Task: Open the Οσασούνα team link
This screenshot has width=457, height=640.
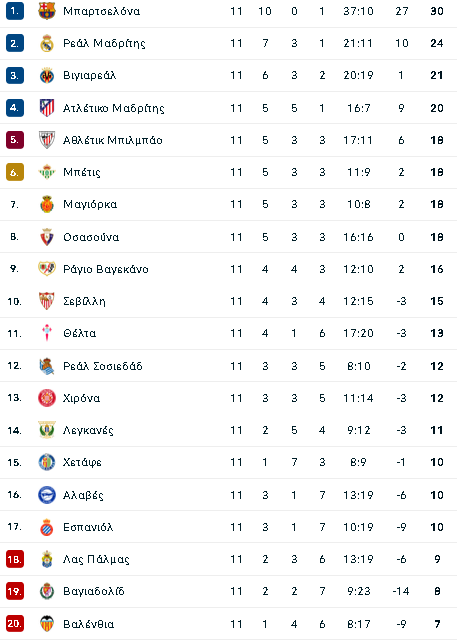Action: (91, 237)
